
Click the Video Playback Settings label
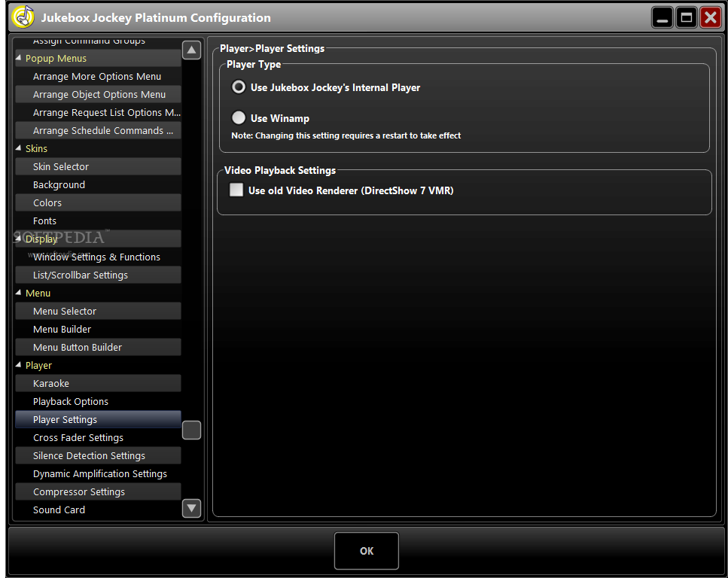[x=280, y=170]
